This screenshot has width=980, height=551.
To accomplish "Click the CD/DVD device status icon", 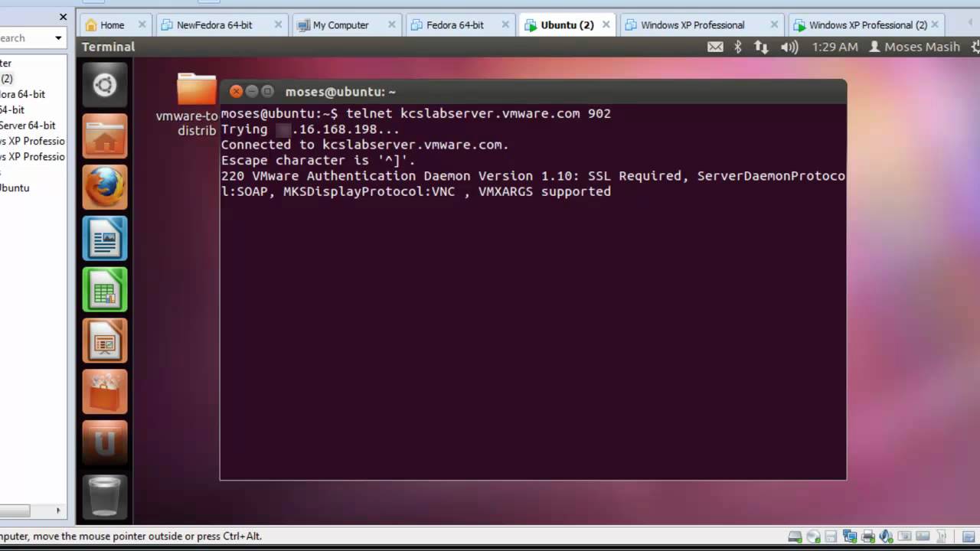I will [x=813, y=536].
